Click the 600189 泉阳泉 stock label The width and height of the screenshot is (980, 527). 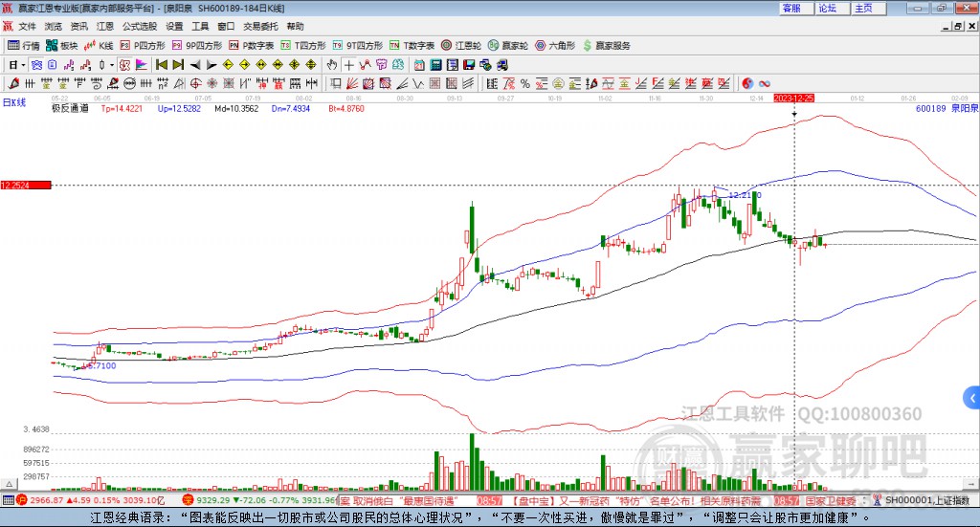click(x=947, y=109)
